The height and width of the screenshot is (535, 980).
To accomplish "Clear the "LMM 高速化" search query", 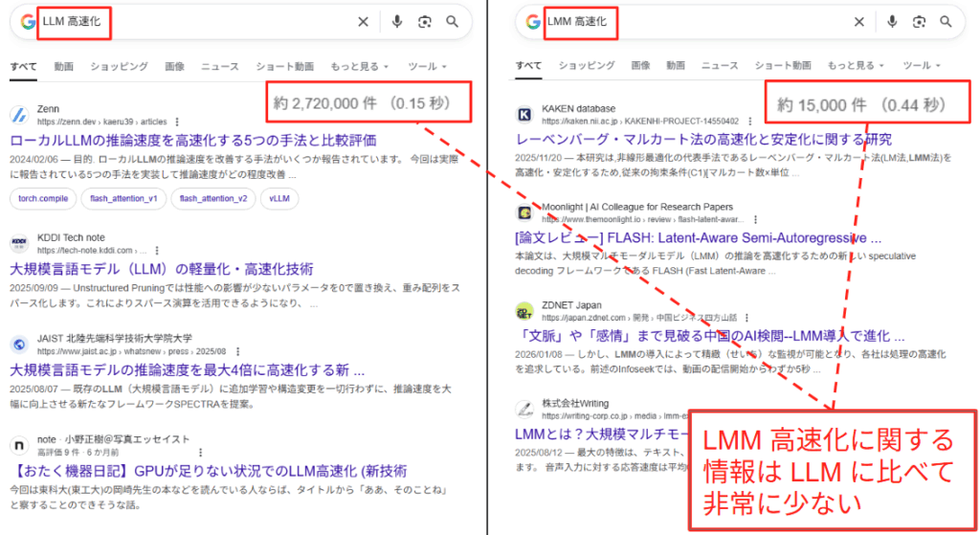I will tap(858, 22).
